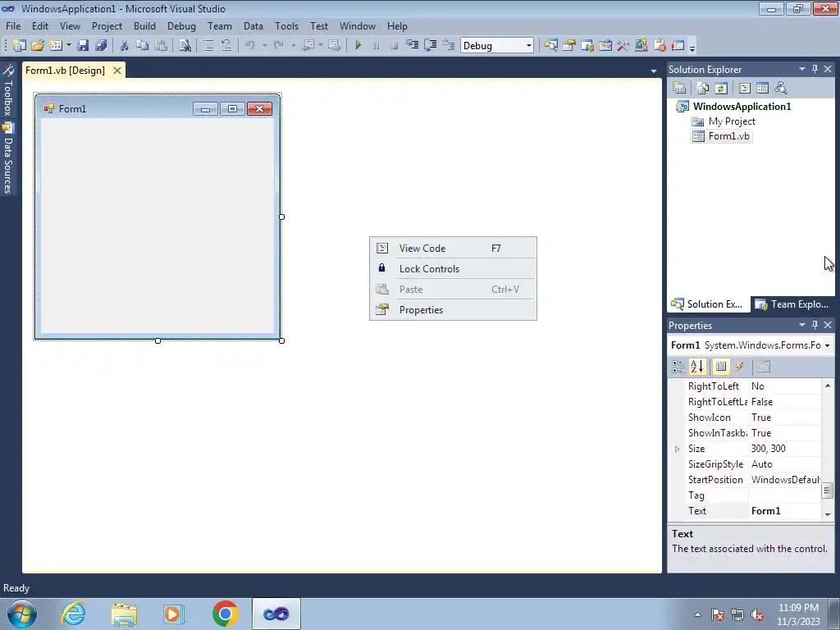Image resolution: width=840 pixels, height=630 pixels.
Task: Click the Refresh icon in Solution Explorer
Action: click(x=721, y=88)
